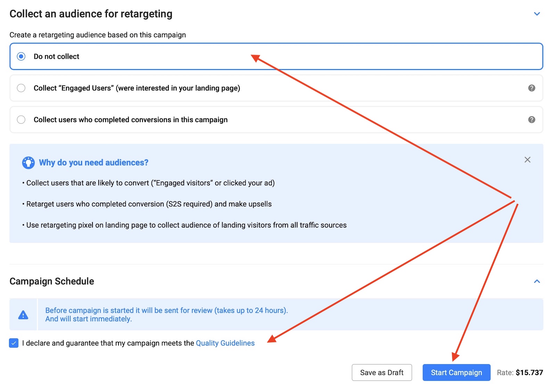556x392 pixels.
Task: Click the Campaign Schedule section title
Action: (52, 281)
